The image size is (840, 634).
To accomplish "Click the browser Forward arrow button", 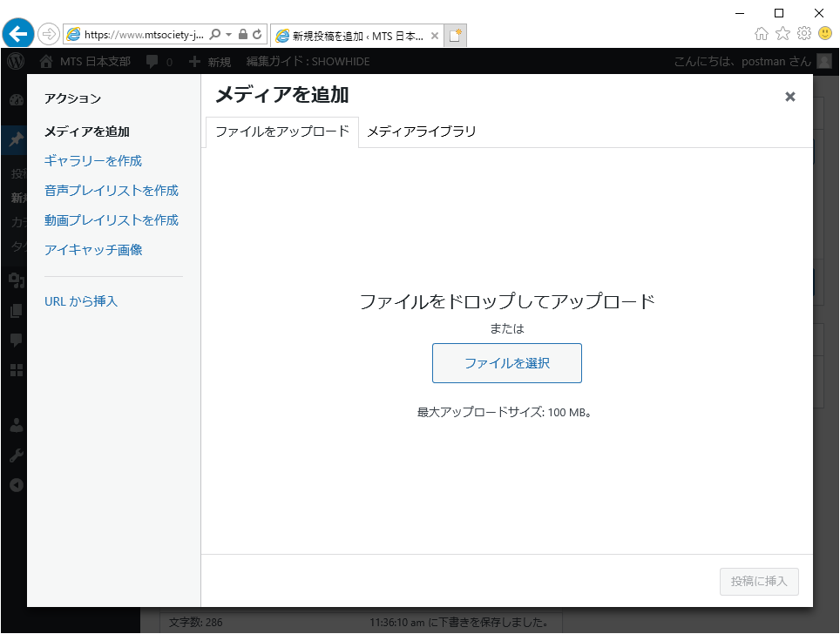I will click(49, 34).
